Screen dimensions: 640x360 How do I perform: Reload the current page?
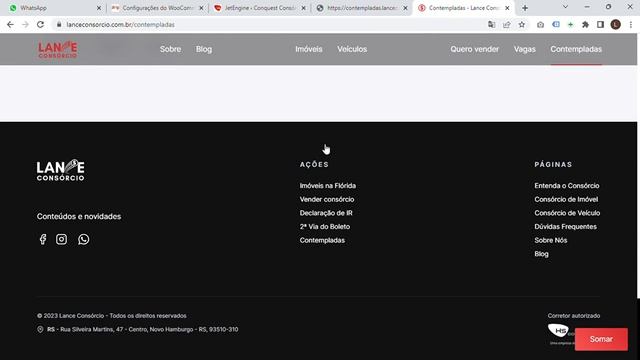[x=40, y=24]
